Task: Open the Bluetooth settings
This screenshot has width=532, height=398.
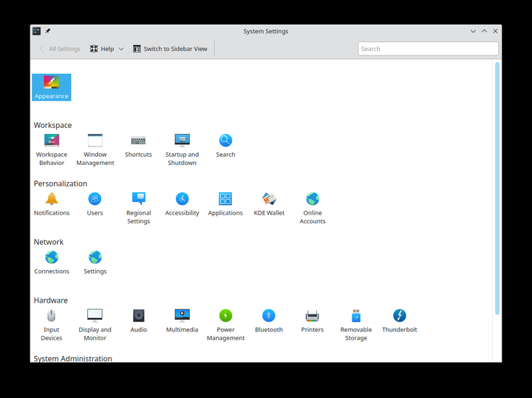Action: click(x=269, y=321)
